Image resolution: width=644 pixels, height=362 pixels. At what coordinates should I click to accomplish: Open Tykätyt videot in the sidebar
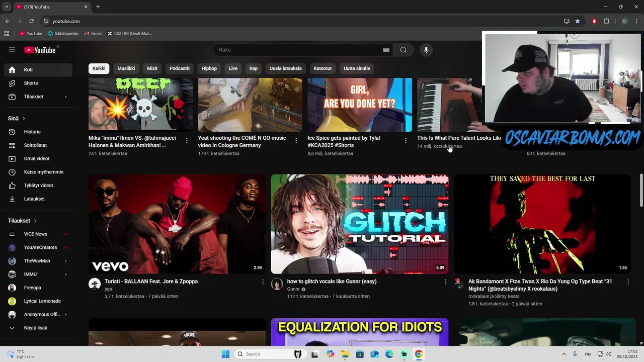click(38, 186)
